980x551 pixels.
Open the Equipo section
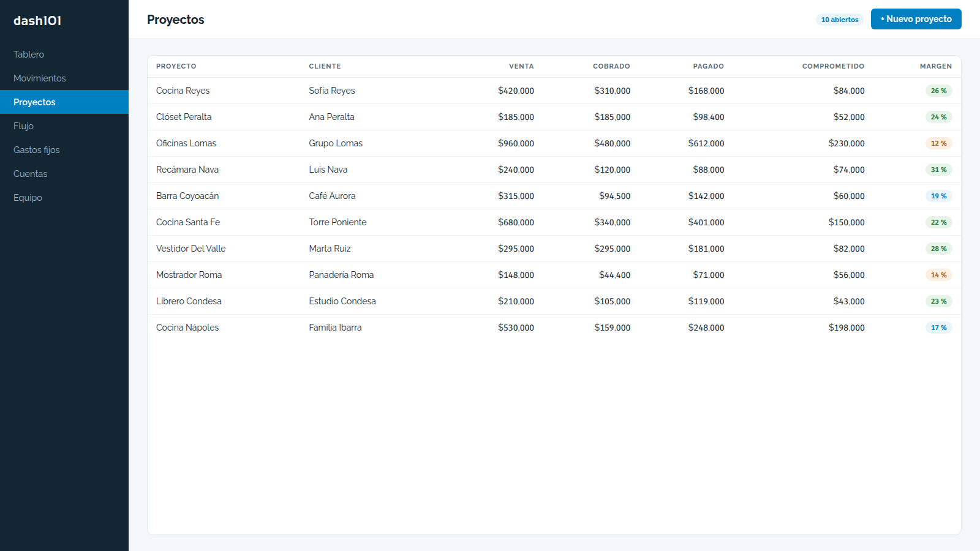point(64,198)
